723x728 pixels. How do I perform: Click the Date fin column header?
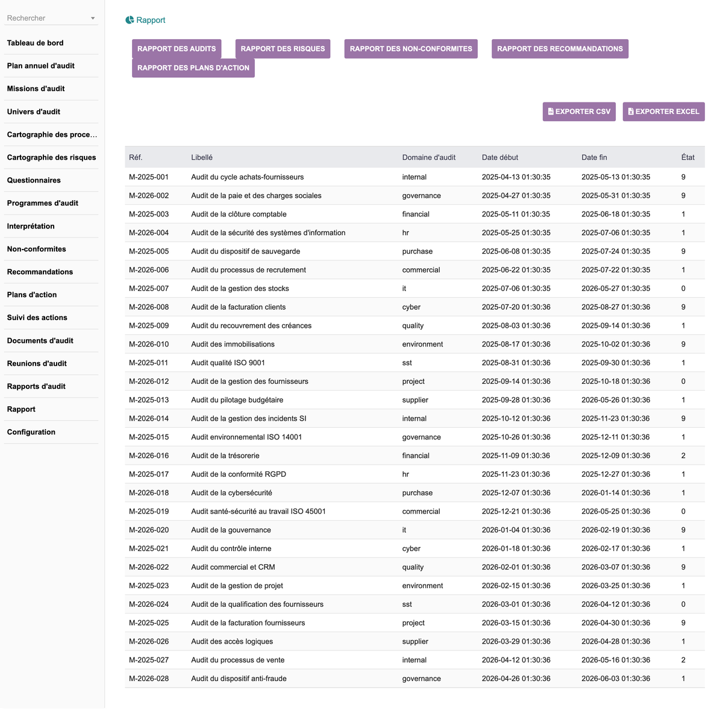coord(594,157)
